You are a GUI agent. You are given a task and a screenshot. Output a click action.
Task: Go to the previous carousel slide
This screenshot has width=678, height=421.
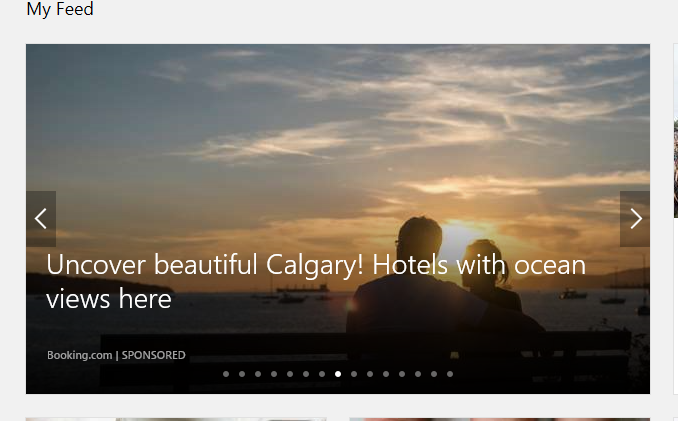click(x=41, y=219)
